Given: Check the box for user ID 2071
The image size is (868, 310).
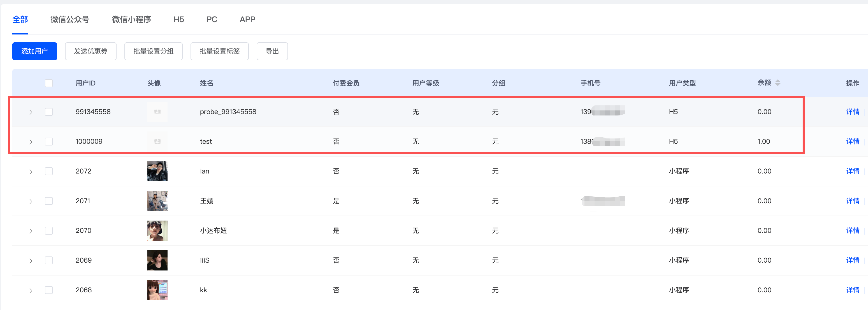Looking at the screenshot, I should pos(49,201).
